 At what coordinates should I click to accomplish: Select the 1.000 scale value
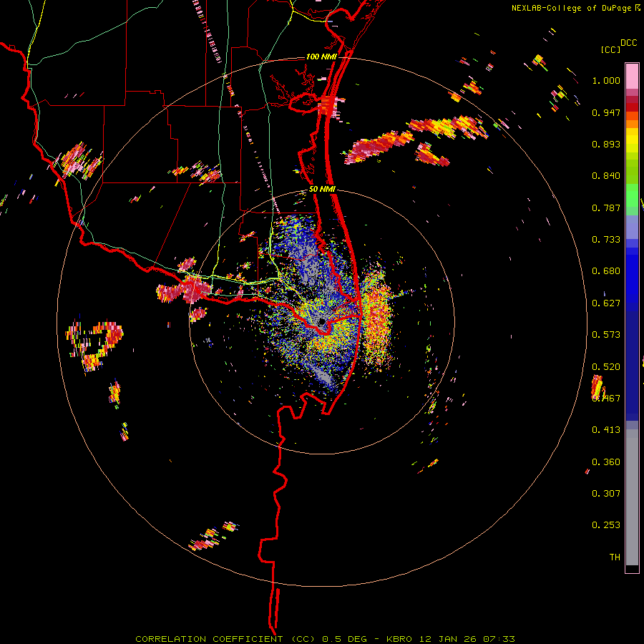point(606,80)
